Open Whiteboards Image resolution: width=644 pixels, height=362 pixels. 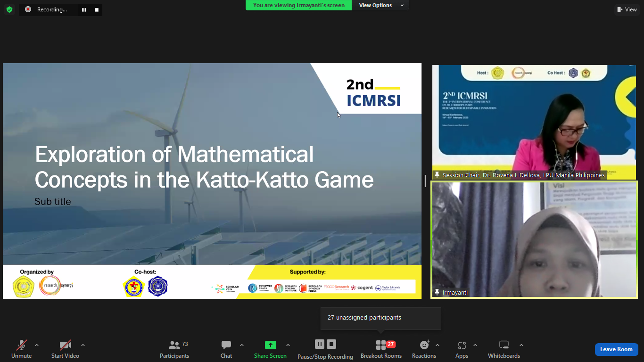504,349
